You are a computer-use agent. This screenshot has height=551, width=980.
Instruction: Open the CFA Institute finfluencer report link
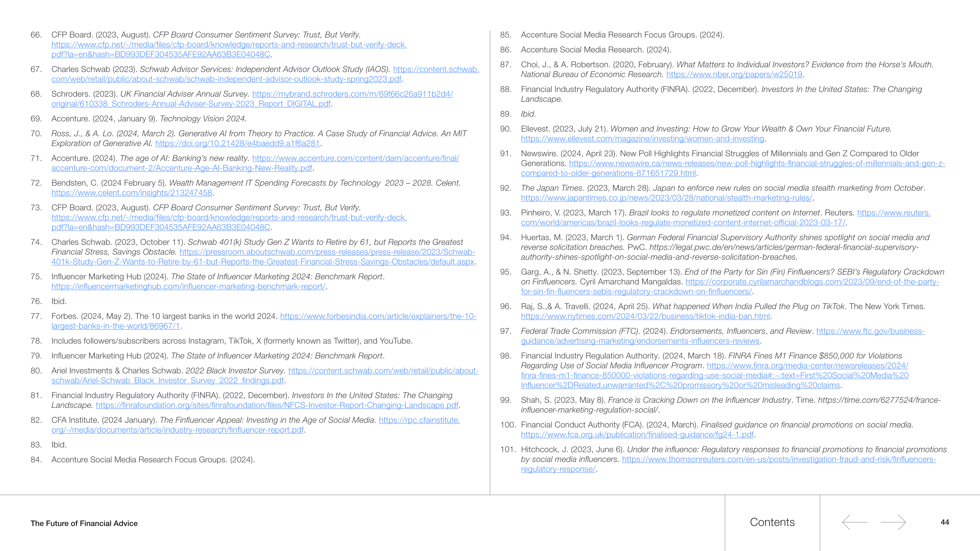178,430
